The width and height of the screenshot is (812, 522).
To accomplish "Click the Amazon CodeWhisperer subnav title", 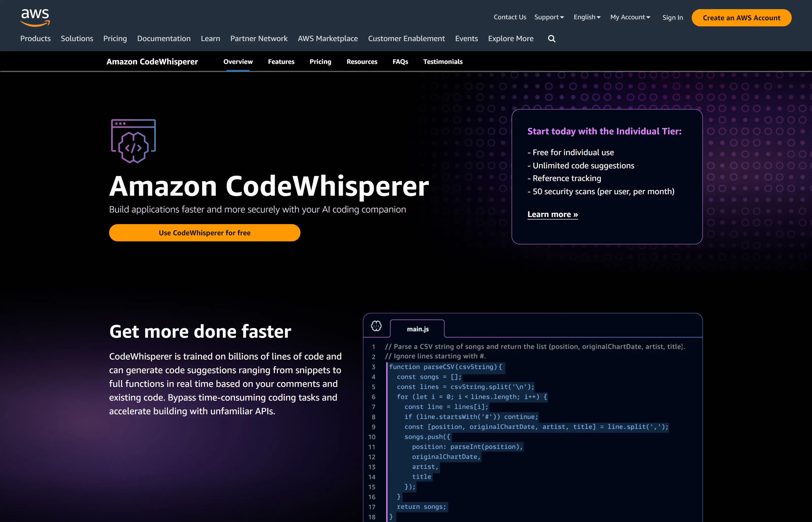I will click(152, 62).
